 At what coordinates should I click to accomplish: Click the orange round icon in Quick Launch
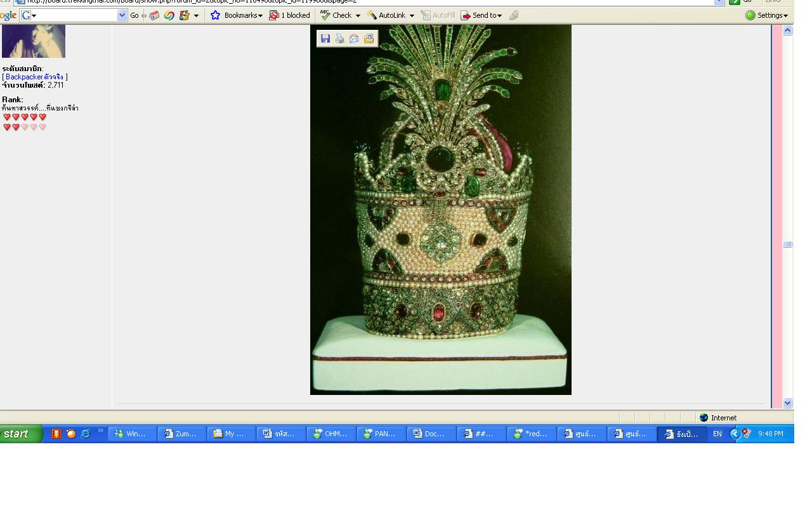point(71,434)
